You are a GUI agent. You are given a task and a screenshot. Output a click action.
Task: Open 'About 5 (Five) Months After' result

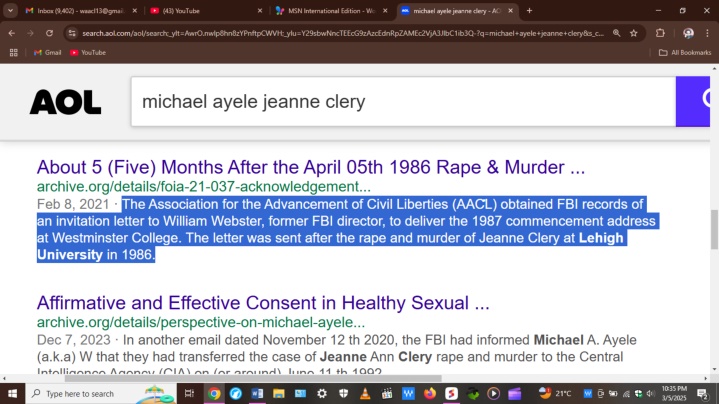311,167
